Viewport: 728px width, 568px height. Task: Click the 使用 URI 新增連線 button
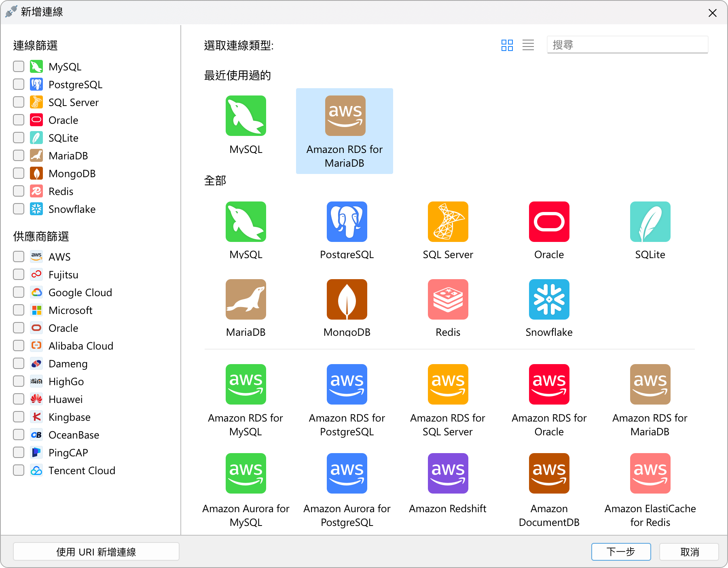tap(96, 552)
